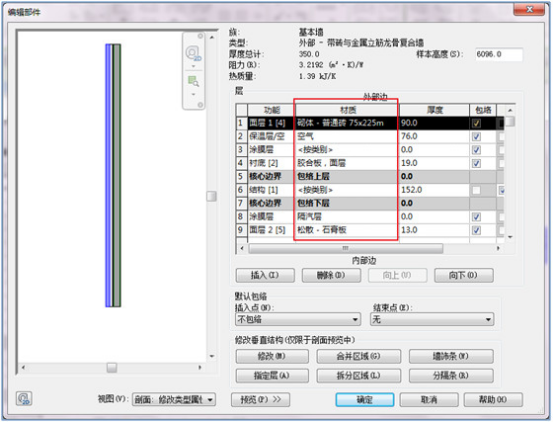This screenshot has height=422, width=554.
Task: Toggle wrap checkbox for the 空气 layer
Action: tap(476, 136)
